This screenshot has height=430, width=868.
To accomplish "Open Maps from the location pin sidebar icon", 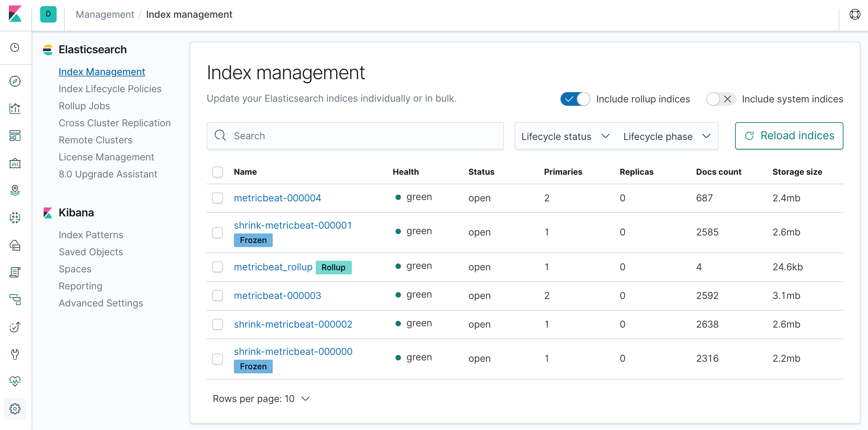I will click(15, 190).
